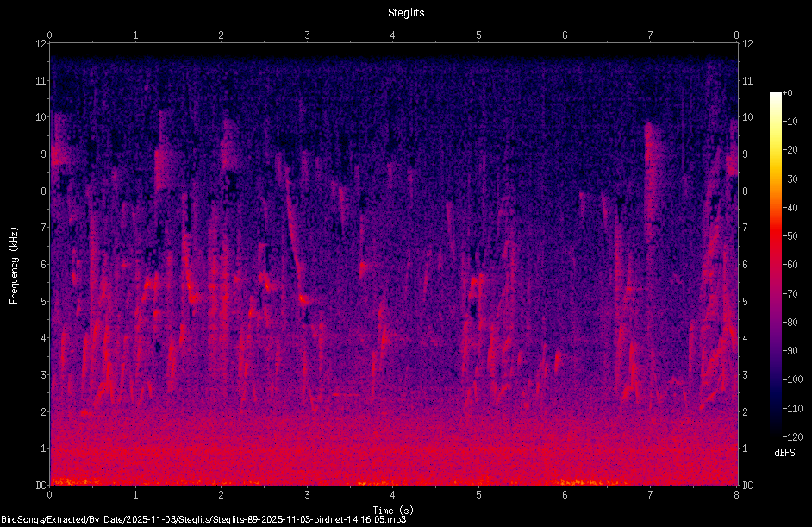Click the 0 second mark on bottom axis
812x527 pixels.
(x=50, y=495)
